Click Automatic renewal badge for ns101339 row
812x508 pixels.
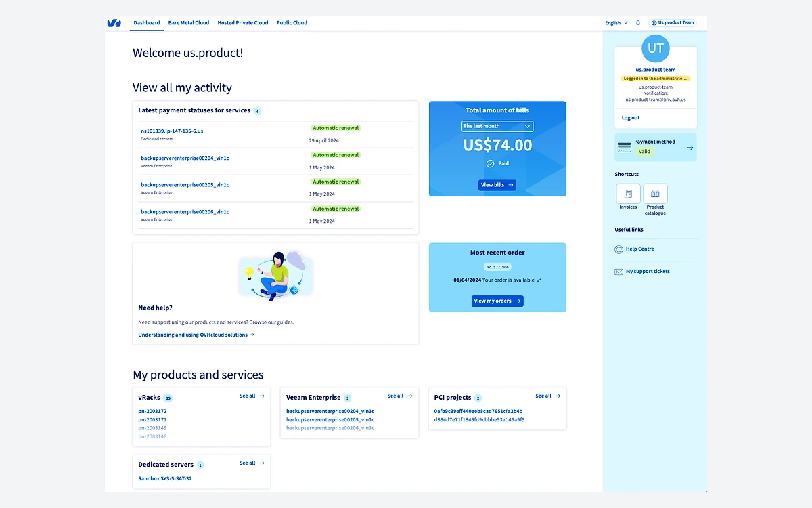(x=336, y=128)
